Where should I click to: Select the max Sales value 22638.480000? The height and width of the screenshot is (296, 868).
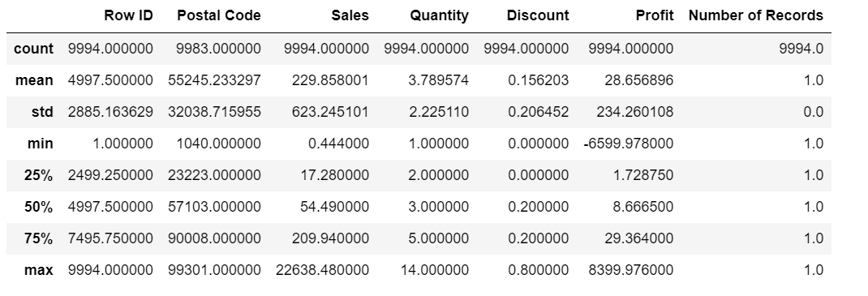pos(322,271)
